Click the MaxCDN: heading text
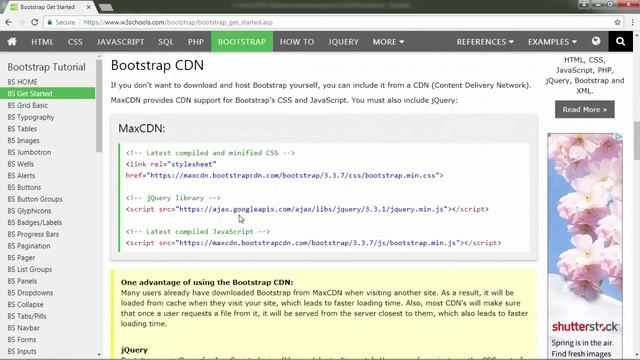Image resolution: width=640 pixels, height=360 pixels. tap(142, 128)
